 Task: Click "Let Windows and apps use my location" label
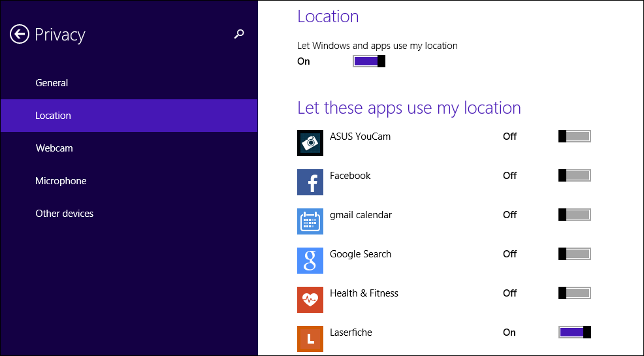click(378, 46)
